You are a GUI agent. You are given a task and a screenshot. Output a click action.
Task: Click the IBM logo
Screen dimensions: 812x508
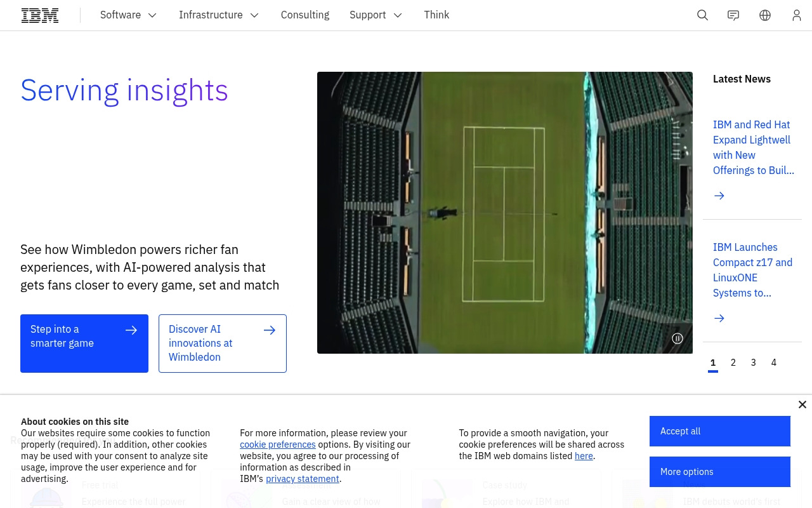tap(40, 15)
